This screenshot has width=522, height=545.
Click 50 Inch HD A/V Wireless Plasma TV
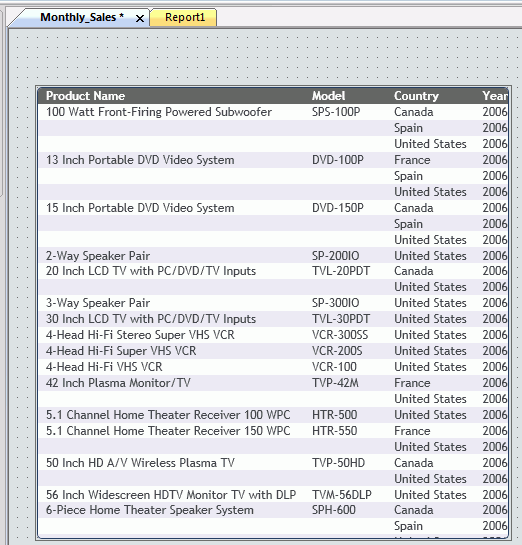pos(140,463)
